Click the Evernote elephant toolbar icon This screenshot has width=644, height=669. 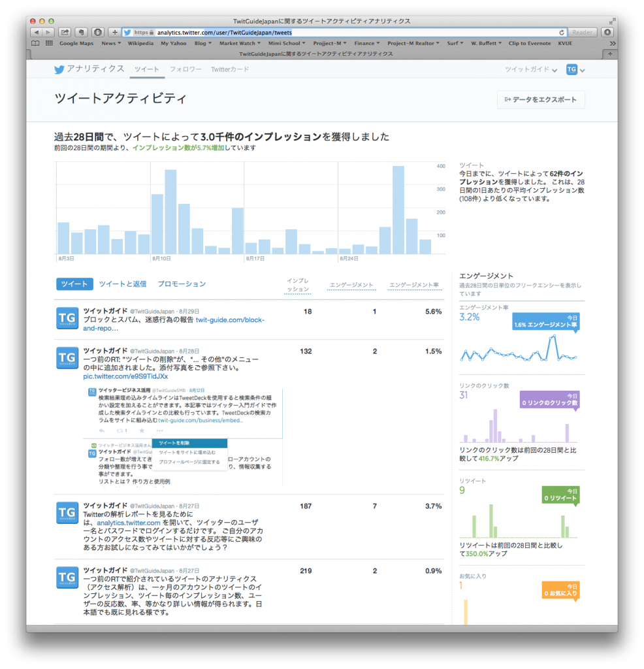(x=81, y=33)
